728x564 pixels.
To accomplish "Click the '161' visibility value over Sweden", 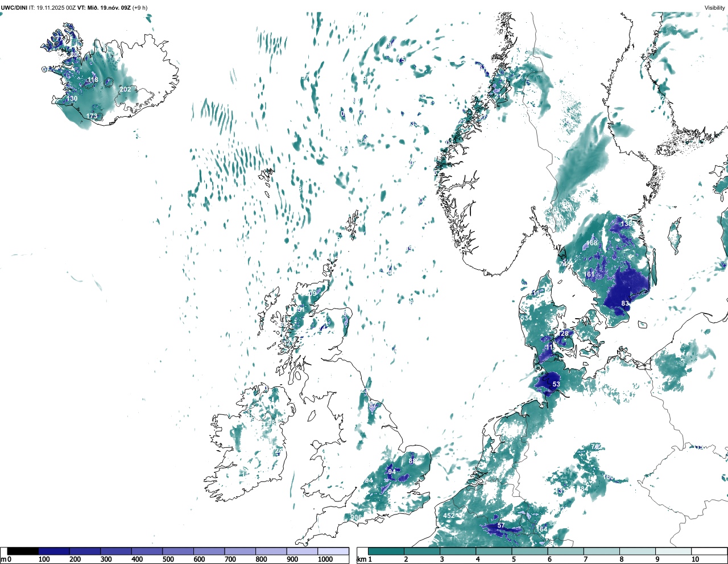I will tap(589, 274).
